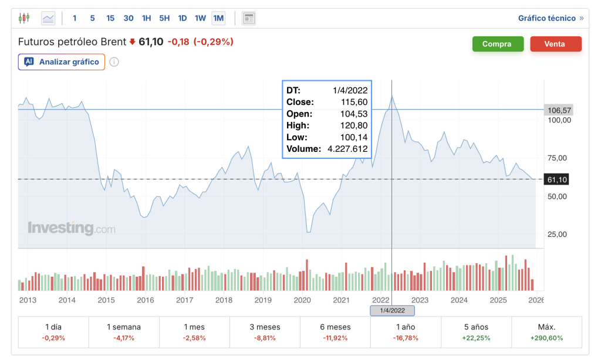Open the news panel icon in toolbar
This screenshot has height=364, width=601.
[x=249, y=18]
